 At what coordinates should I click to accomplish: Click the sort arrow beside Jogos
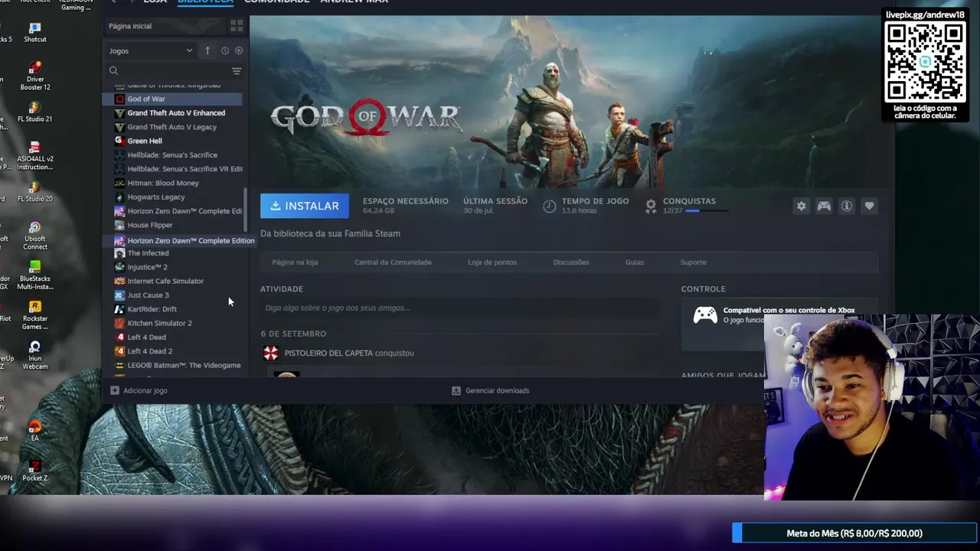coord(207,51)
